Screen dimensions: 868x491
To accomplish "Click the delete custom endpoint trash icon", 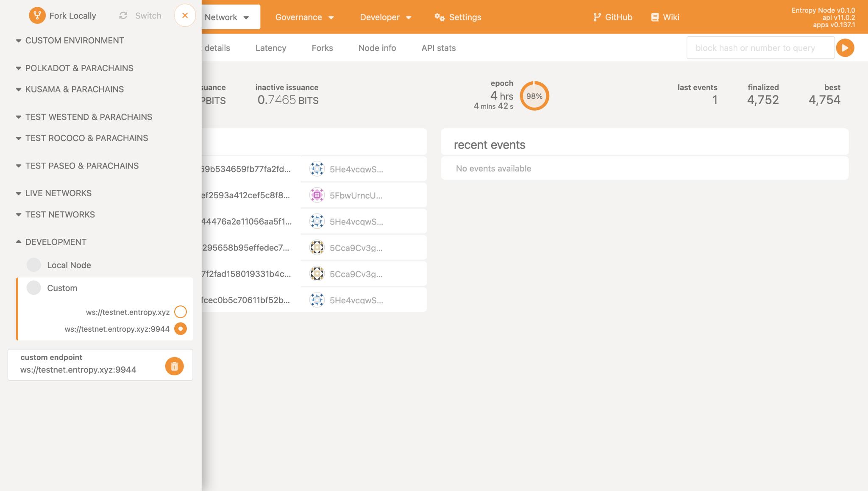I will click(173, 365).
